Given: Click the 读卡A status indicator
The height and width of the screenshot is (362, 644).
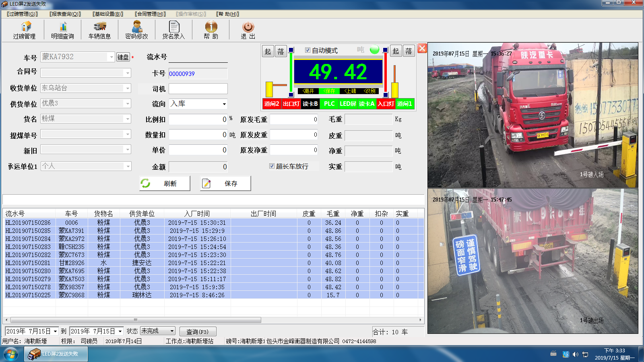Looking at the screenshot, I should point(367,104).
